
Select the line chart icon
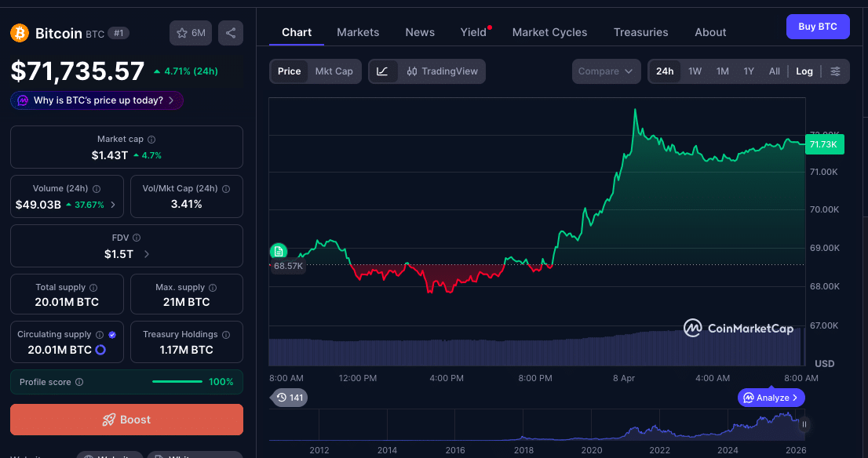(382, 71)
